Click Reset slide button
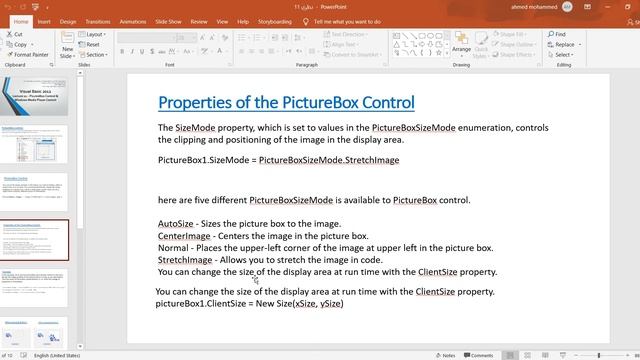 [x=89, y=44]
